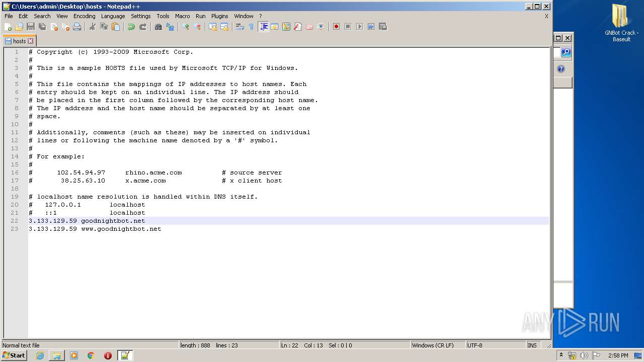644x362 pixels.
Task: Start macro recording with red button
Action: (x=336, y=27)
